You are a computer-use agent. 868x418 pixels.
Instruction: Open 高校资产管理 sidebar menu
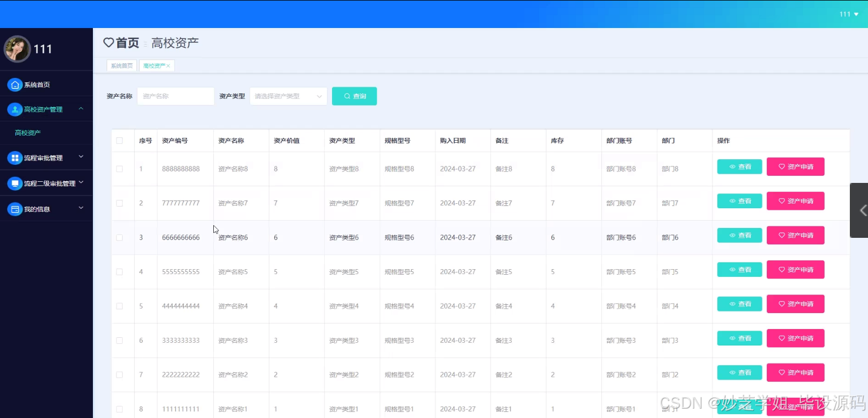click(x=46, y=109)
